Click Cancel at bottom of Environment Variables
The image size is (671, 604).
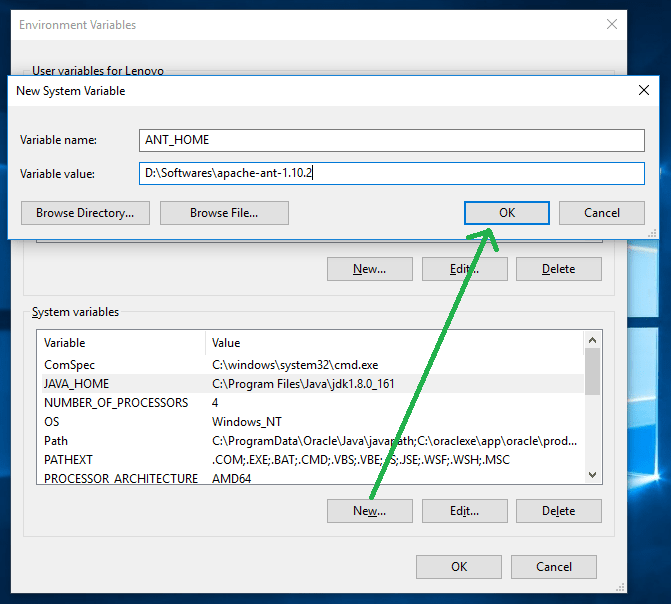point(554,567)
